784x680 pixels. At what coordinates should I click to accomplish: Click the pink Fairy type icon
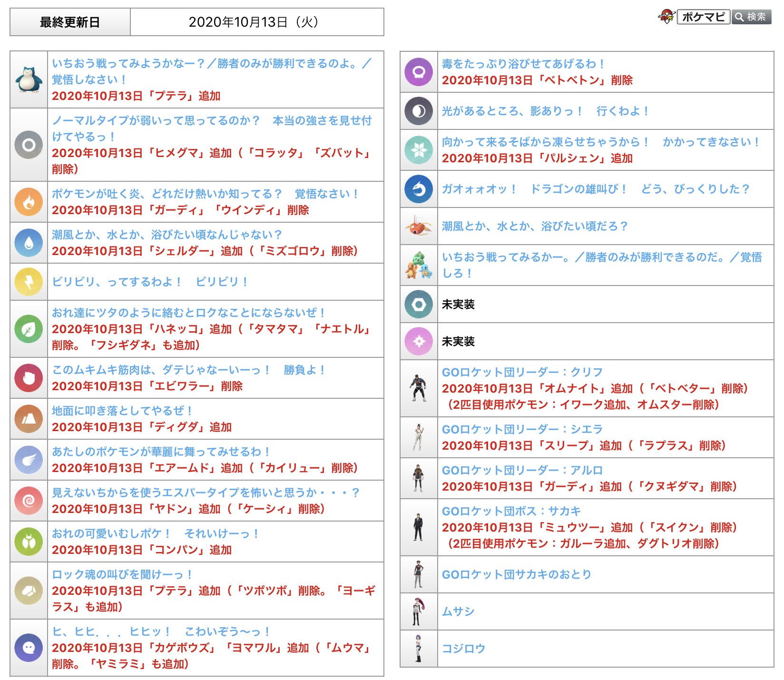coord(419,341)
